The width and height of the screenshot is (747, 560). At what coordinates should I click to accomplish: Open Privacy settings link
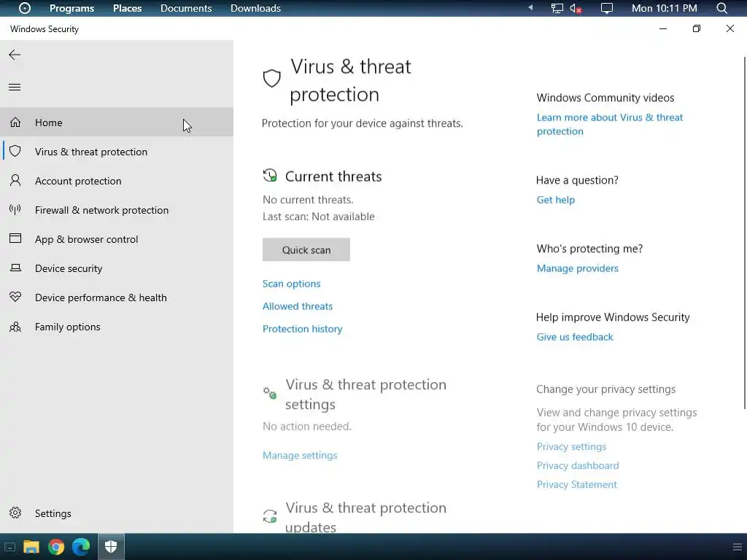pyautogui.click(x=572, y=447)
